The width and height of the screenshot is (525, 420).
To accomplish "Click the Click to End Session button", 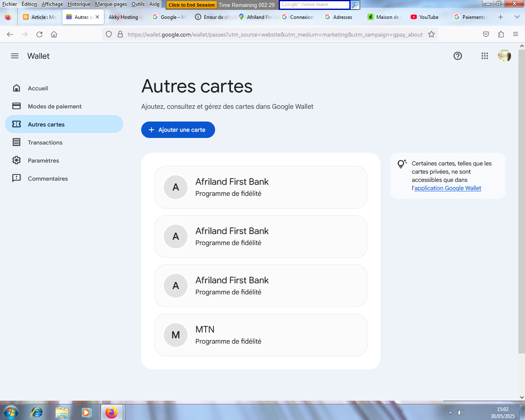I will pyautogui.click(x=191, y=5).
